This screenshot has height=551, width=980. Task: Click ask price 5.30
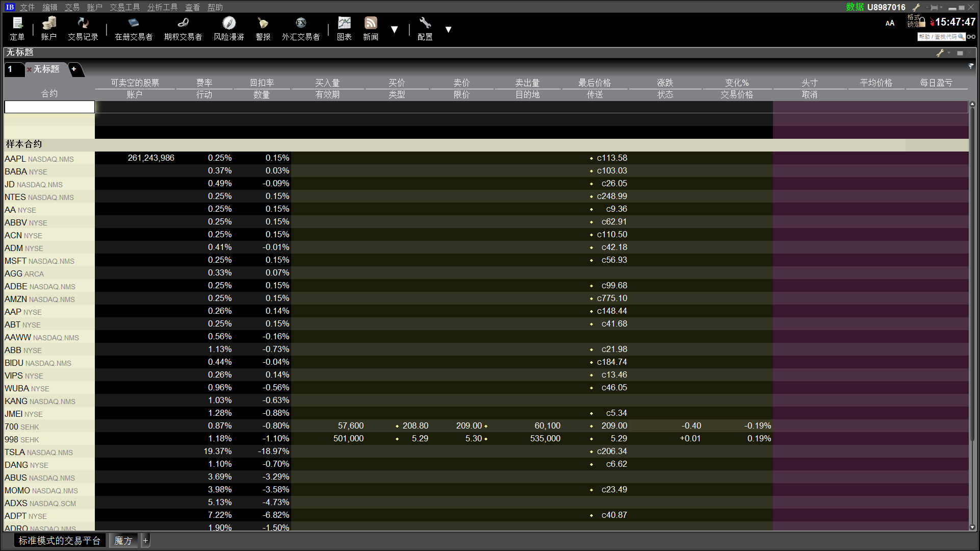[473, 438]
